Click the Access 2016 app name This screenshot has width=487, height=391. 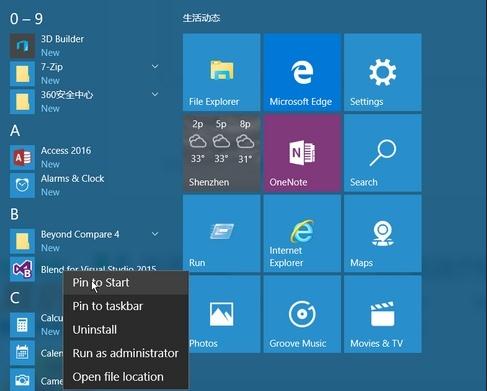66,151
